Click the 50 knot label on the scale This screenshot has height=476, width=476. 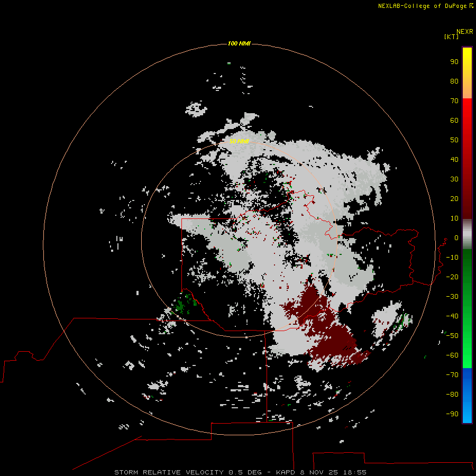click(454, 140)
